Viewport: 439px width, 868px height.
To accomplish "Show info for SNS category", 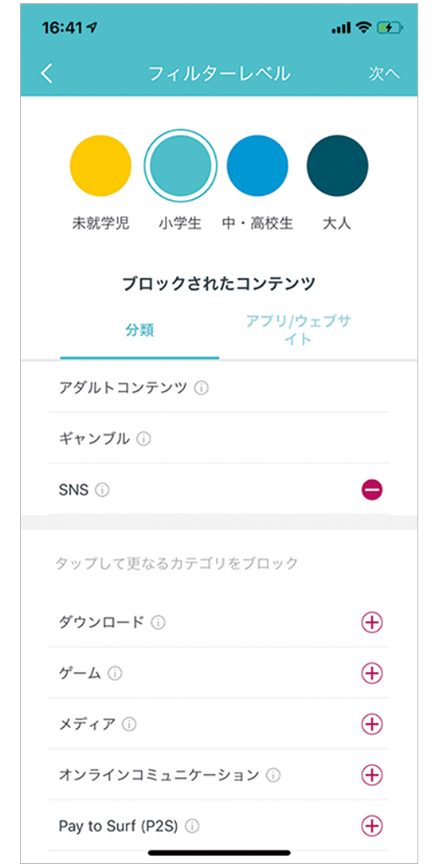I will pyautogui.click(x=103, y=490).
